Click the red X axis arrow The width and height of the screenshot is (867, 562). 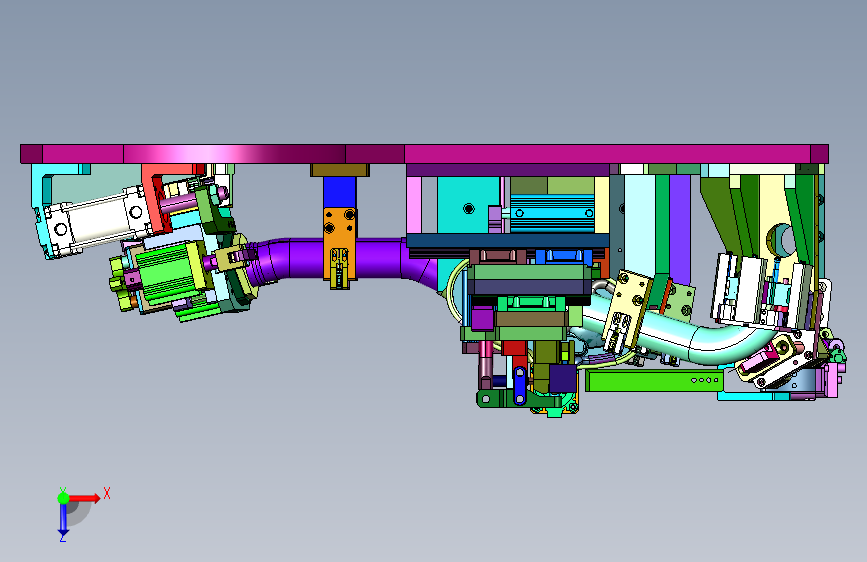pos(85,498)
